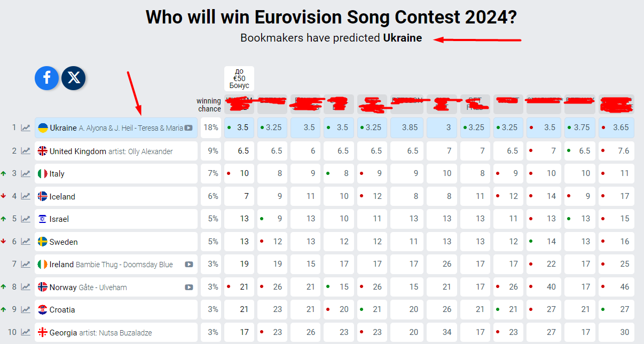Open the Georgia odds trend chart icon
Viewport: 644px width, 344px height.
(x=26, y=332)
